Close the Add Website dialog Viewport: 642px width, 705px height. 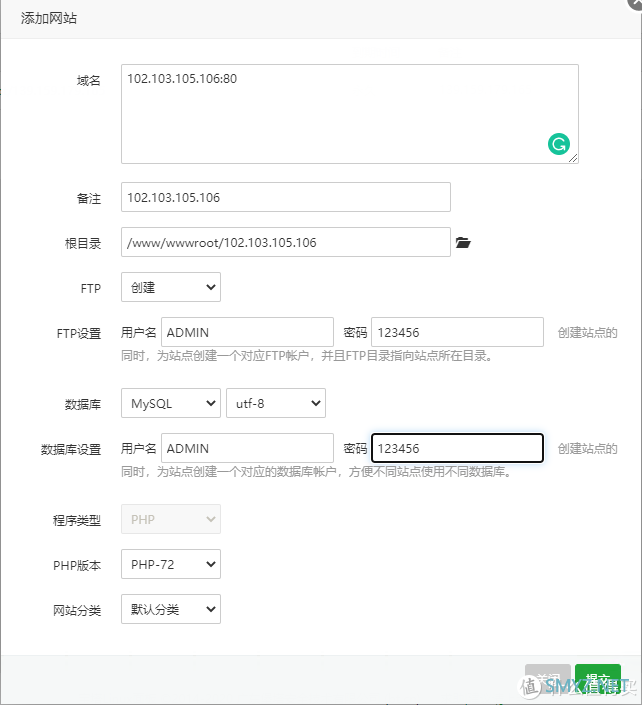[636, 4]
